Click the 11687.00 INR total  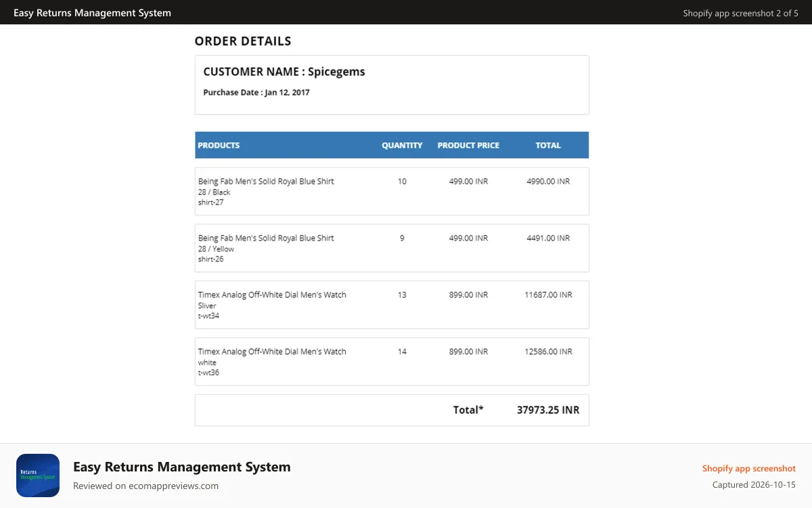pos(548,295)
